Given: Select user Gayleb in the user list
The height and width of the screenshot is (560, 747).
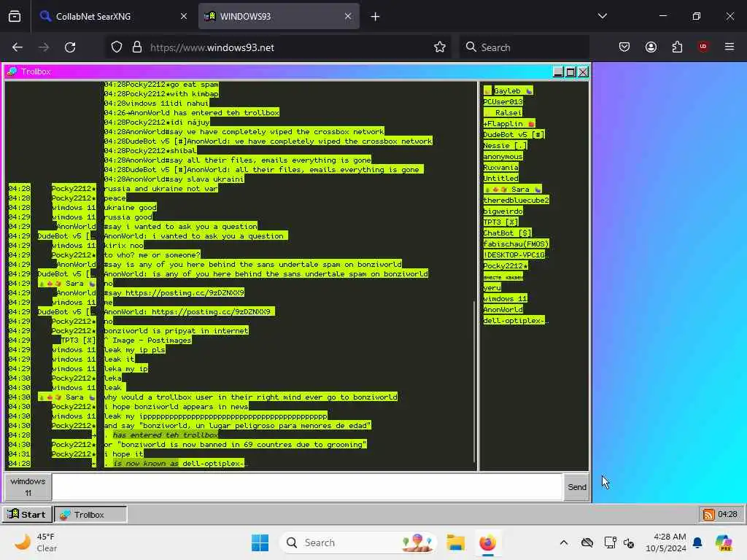Looking at the screenshot, I should pos(508,90).
